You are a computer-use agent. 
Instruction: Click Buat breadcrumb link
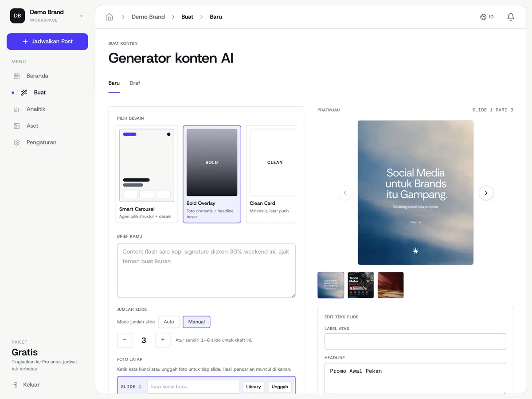187,17
